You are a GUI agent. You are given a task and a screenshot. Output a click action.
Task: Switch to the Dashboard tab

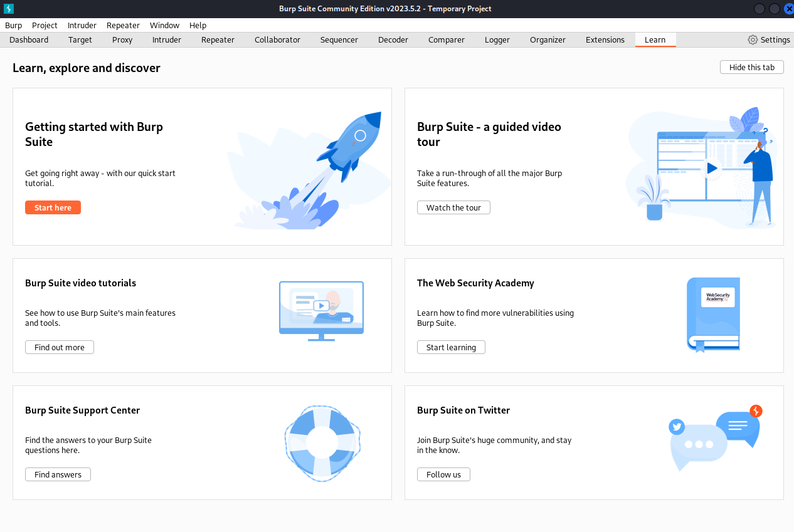29,39
